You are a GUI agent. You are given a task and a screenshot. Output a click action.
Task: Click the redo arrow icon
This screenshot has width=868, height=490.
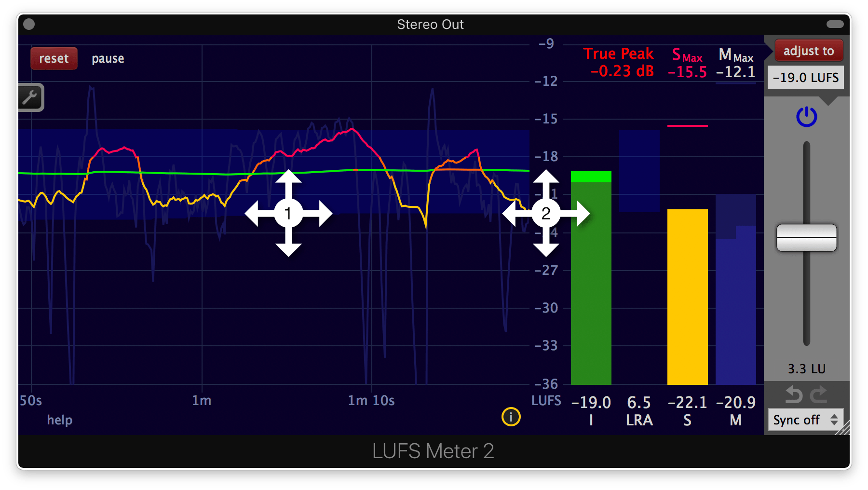coord(819,395)
